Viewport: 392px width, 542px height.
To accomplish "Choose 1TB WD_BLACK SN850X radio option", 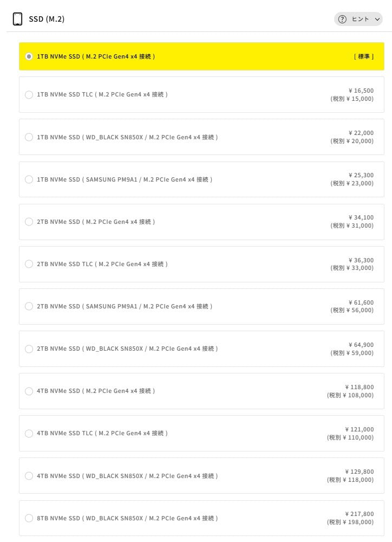I will (29, 137).
